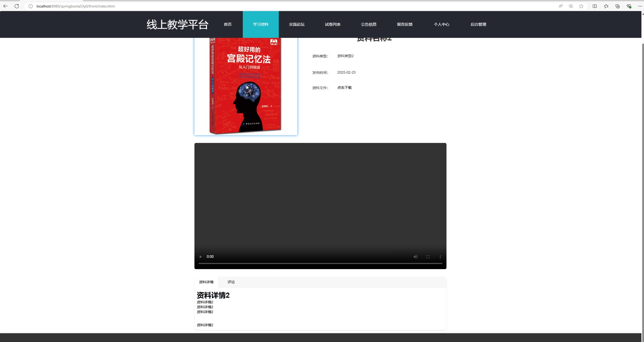Open browser Settings and more menu

click(640, 6)
